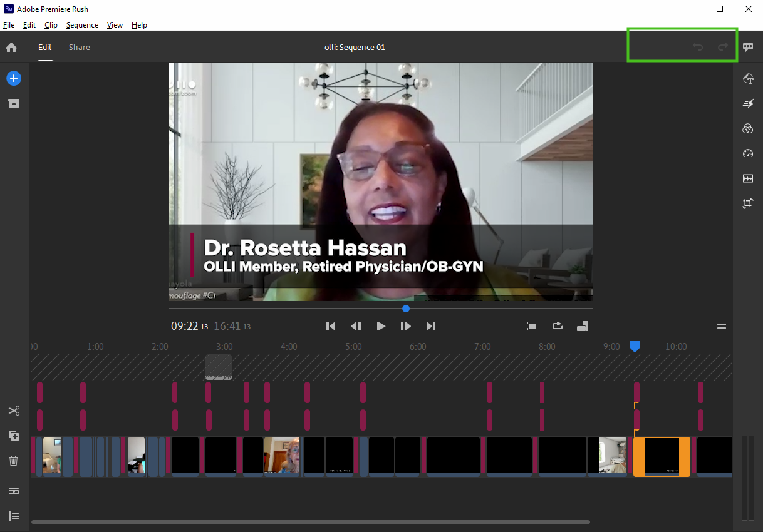Click the preview playback scrubber handle
Screen dimensions: 763x532
[406, 309]
